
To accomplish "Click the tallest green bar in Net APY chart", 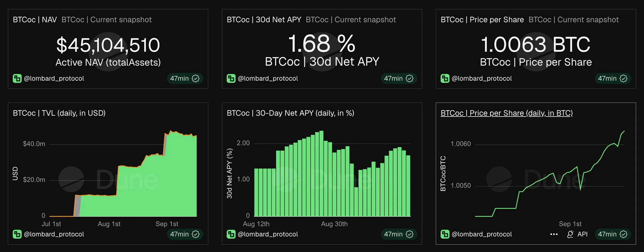I will click(321, 174).
